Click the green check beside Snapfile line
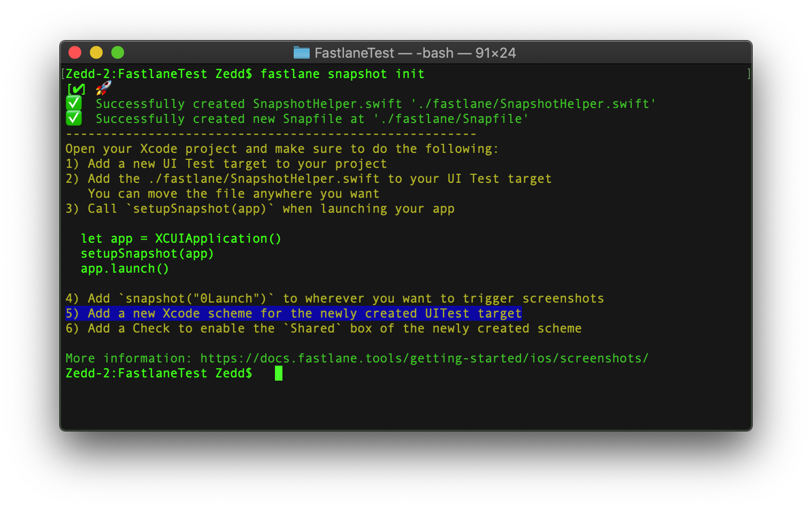 [74, 118]
